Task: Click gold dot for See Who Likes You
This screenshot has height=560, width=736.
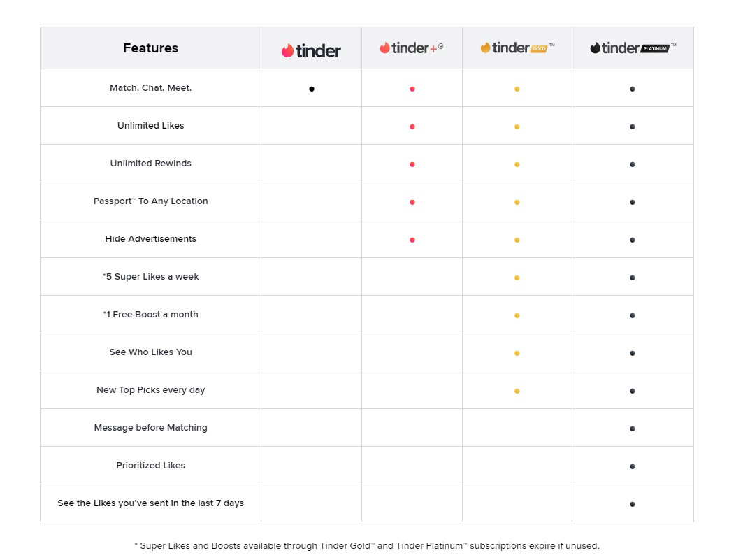Action: [x=517, y=353]
